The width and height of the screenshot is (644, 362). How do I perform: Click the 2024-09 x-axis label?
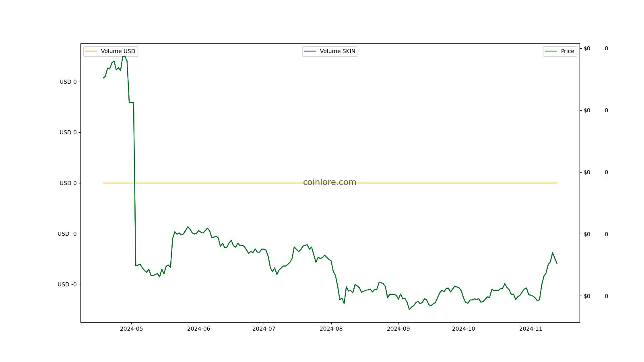pos(398,329)
